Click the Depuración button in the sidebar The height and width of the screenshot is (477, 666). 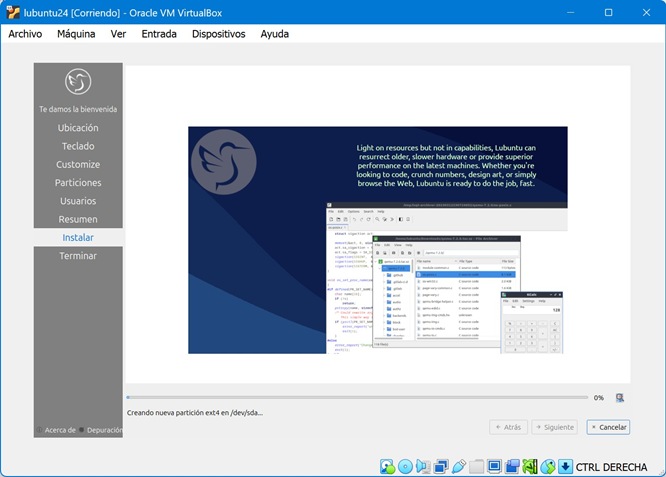pos(103,430)
